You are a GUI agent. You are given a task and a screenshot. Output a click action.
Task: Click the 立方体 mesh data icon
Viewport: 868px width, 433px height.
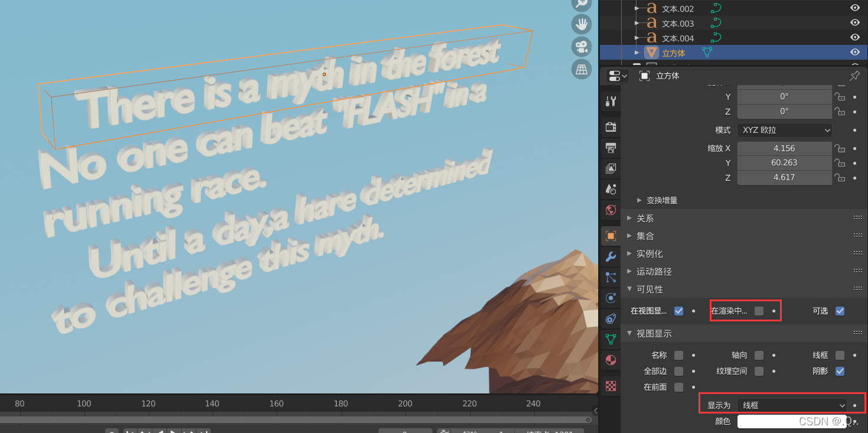click(706, 53)
